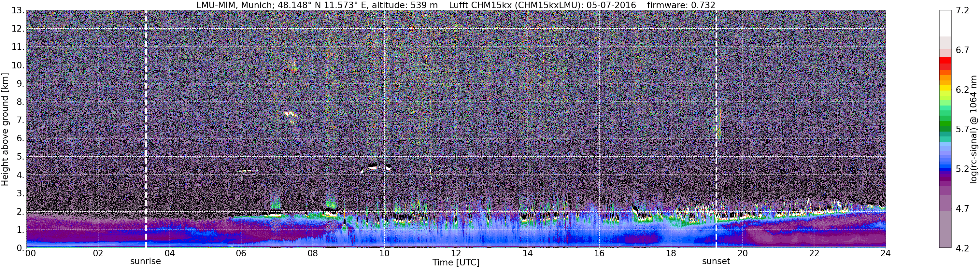Click the height axis tick label 2.
980x269 pixels.
(21, 212)
